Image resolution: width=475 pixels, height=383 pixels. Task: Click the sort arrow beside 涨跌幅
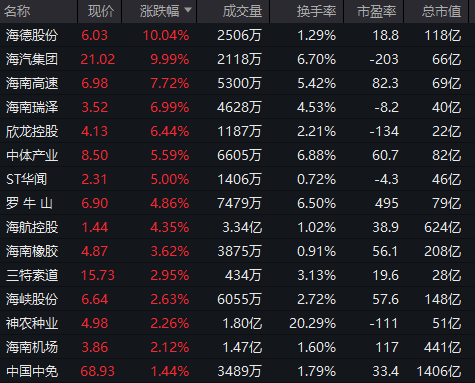click(x=188, y=10)
